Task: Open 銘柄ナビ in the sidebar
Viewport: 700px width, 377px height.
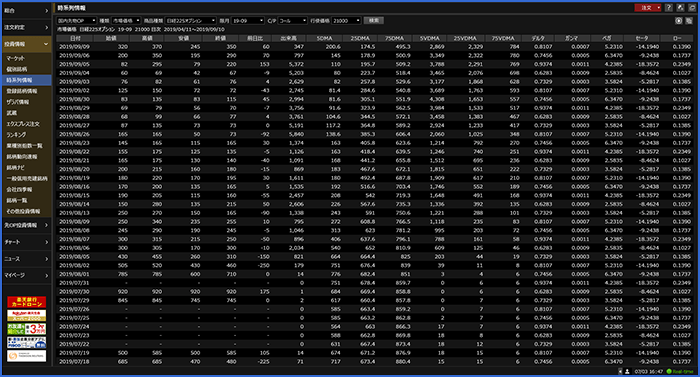Action: 26,168
